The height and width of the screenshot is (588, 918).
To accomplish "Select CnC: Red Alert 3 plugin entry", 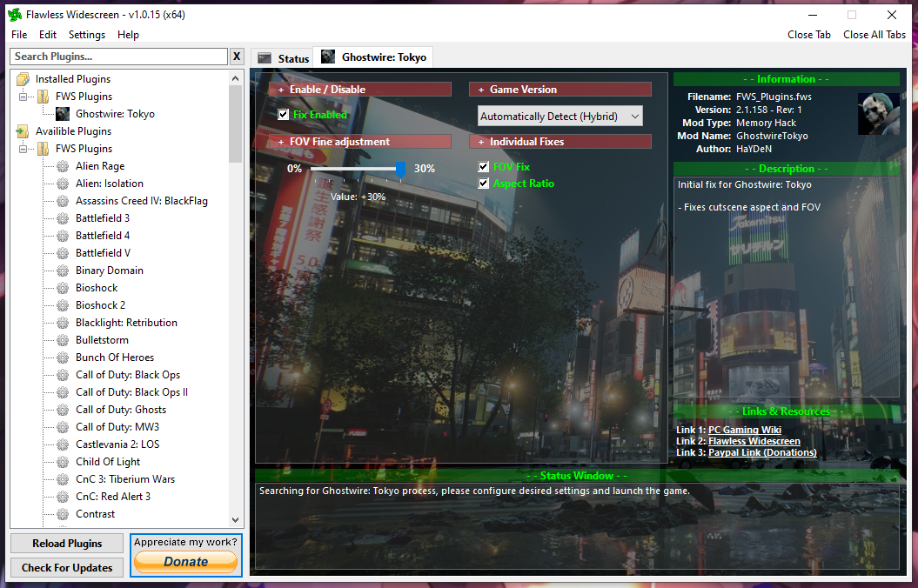I will coord(113,496).
